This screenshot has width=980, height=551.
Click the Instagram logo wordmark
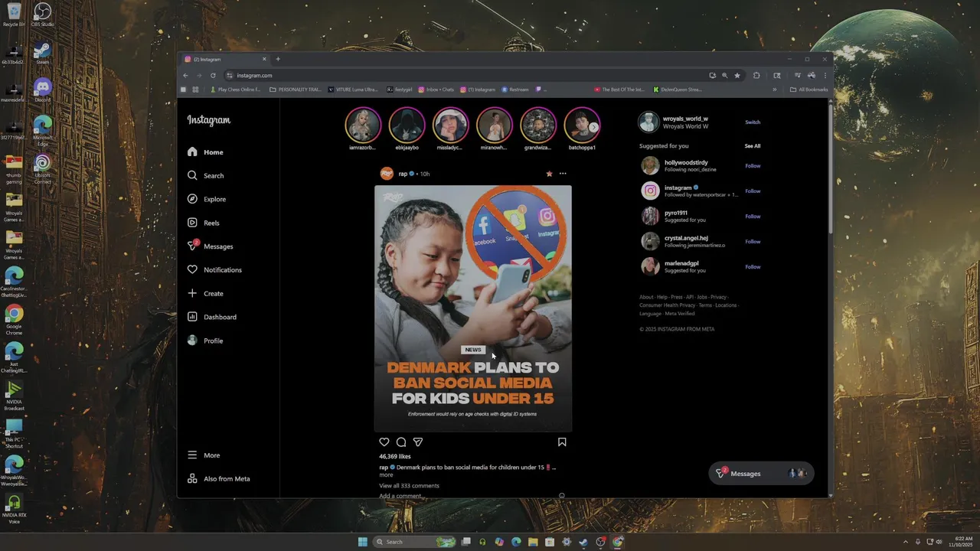[x=208, y=120]
